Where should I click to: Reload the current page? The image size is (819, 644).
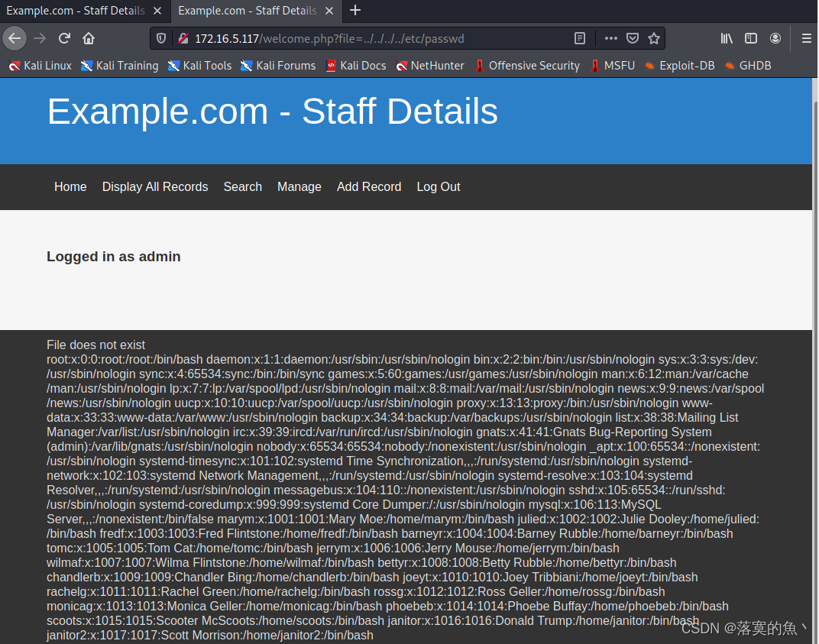pyautogui.click(x=64, y=38)
